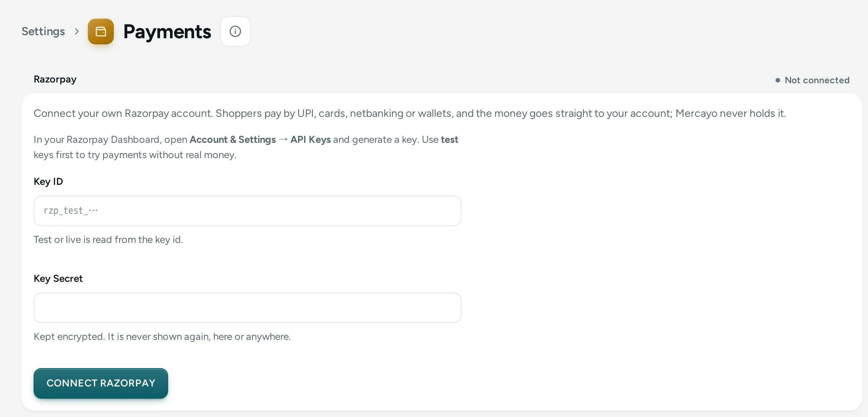Viewport: 868px width, 417px height.
Task: Focus the Key Secret input field
Action: (x=248, y=308)
